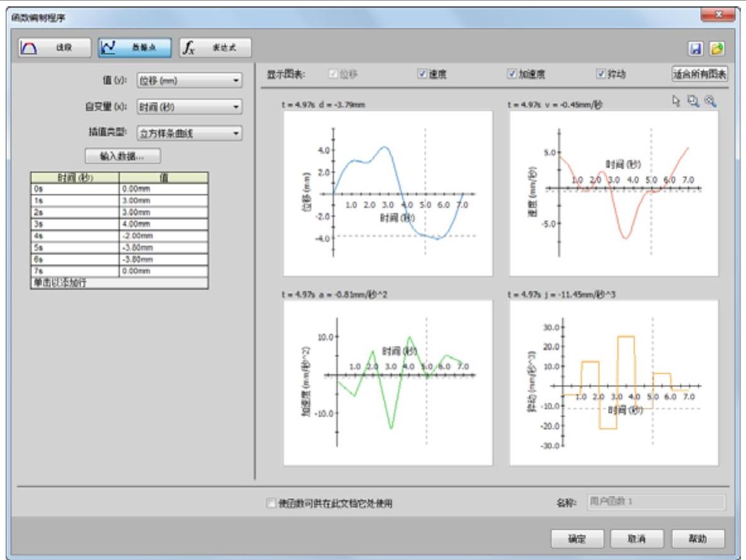Select the 4.00mm value cell
Screen dimensions: 746x560
click(164, 224)
